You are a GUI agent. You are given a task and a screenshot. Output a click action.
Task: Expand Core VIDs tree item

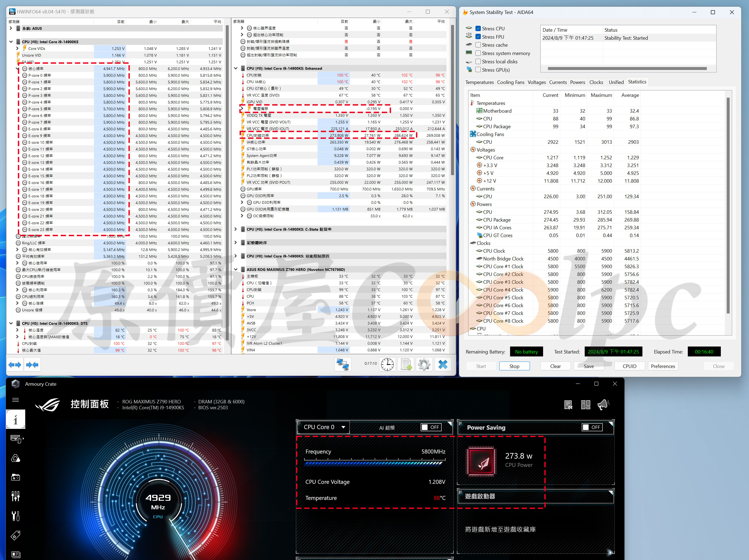[18, 48]
